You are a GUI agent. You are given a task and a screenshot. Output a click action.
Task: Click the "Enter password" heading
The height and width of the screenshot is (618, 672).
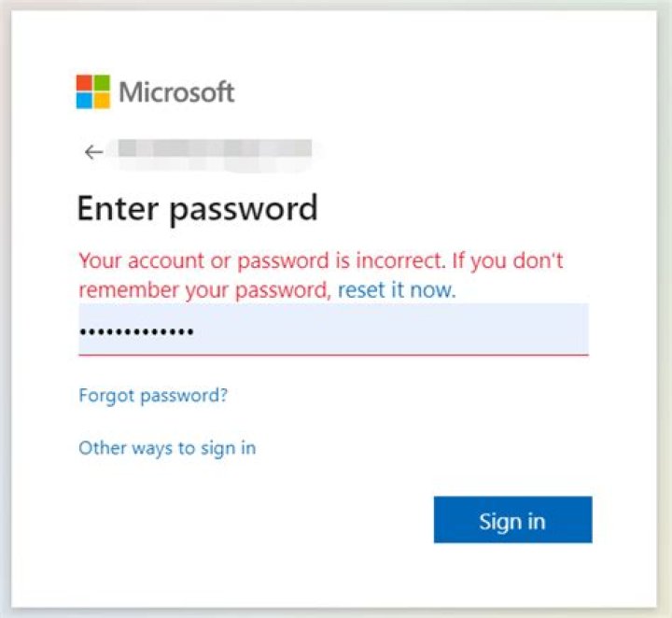pos(197,207)
